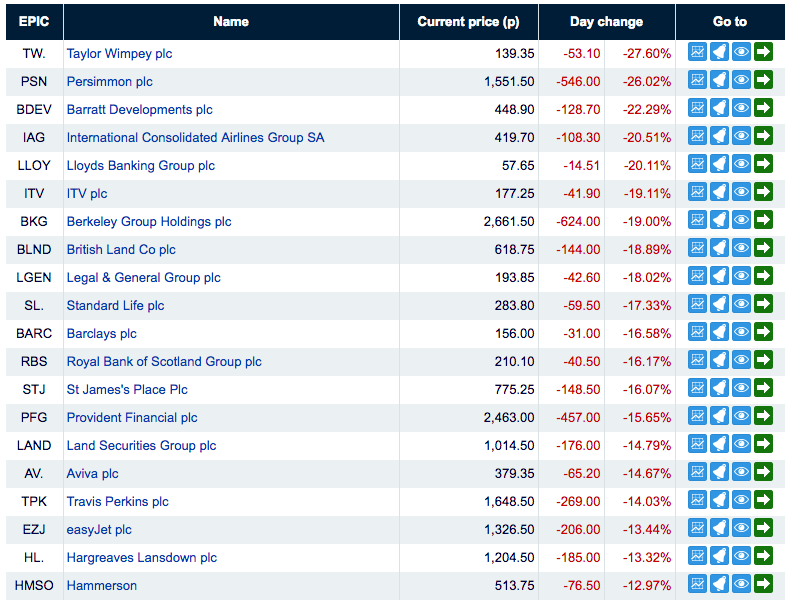The height and width of the screenshot is (608, 793).
Task: Click the Day change column header
Action: (607, 22)
